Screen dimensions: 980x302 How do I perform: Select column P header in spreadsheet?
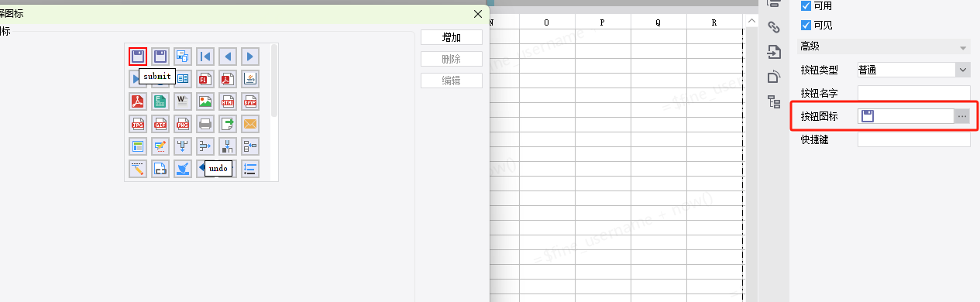coord(603,22)
